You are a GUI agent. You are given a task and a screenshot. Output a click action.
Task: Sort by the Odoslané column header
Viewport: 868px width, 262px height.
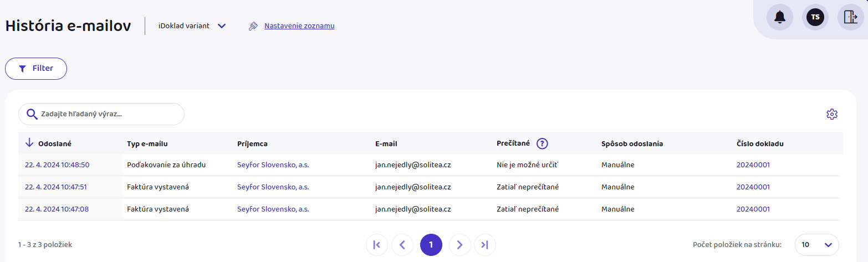coord(54,144)
